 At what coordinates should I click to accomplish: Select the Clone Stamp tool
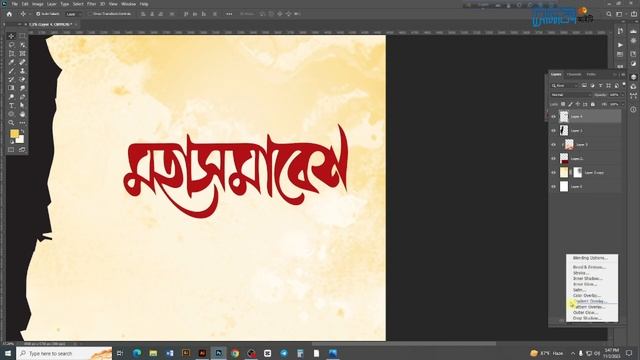point(22,71)
